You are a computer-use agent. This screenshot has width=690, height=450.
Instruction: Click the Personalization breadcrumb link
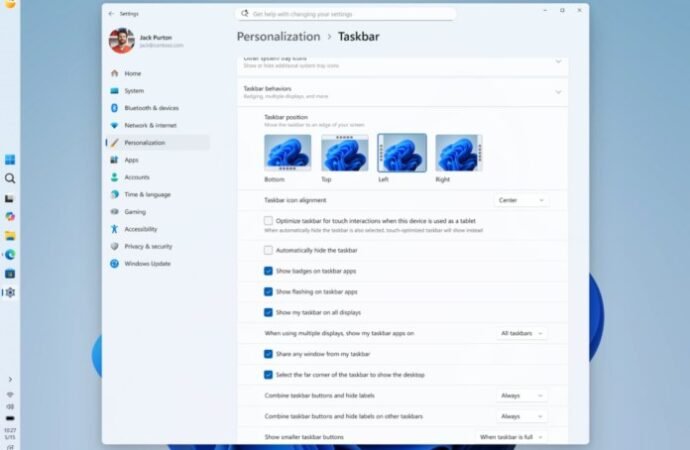tap(279, 37)
